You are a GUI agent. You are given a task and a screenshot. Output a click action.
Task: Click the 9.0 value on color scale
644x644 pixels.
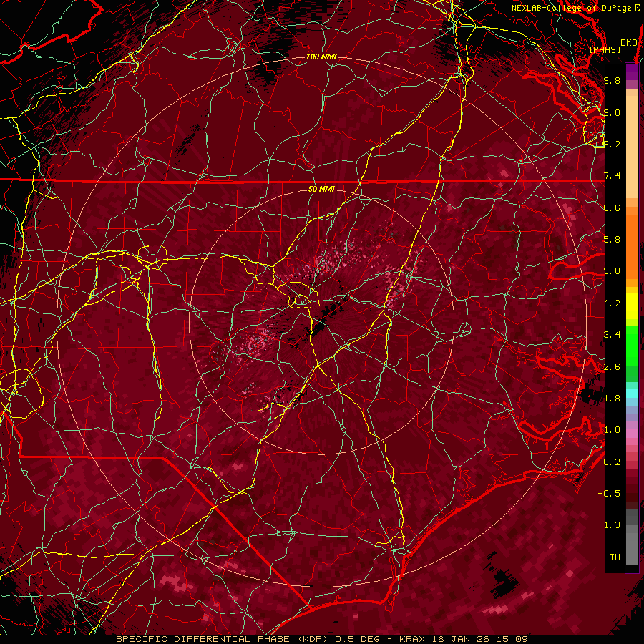pyautogui.click(x=612, y=113)
